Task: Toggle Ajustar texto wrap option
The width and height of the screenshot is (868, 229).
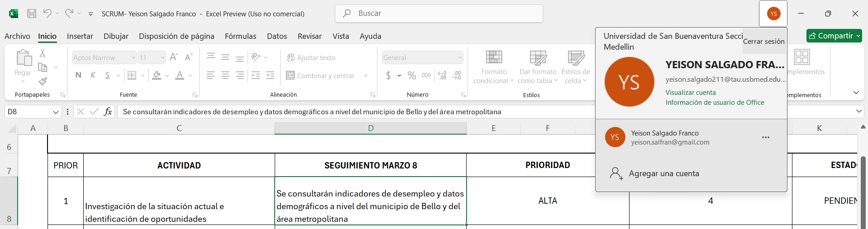Action: tap(311, 57)
